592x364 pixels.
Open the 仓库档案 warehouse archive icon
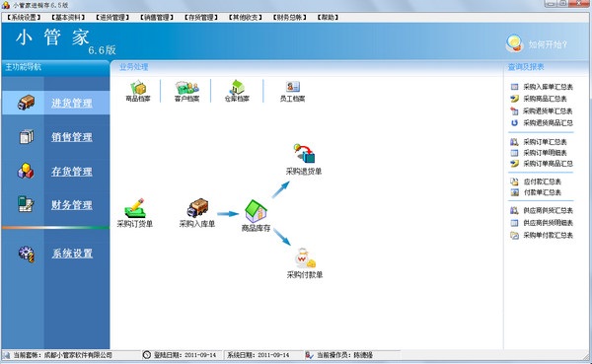point(237,87)
